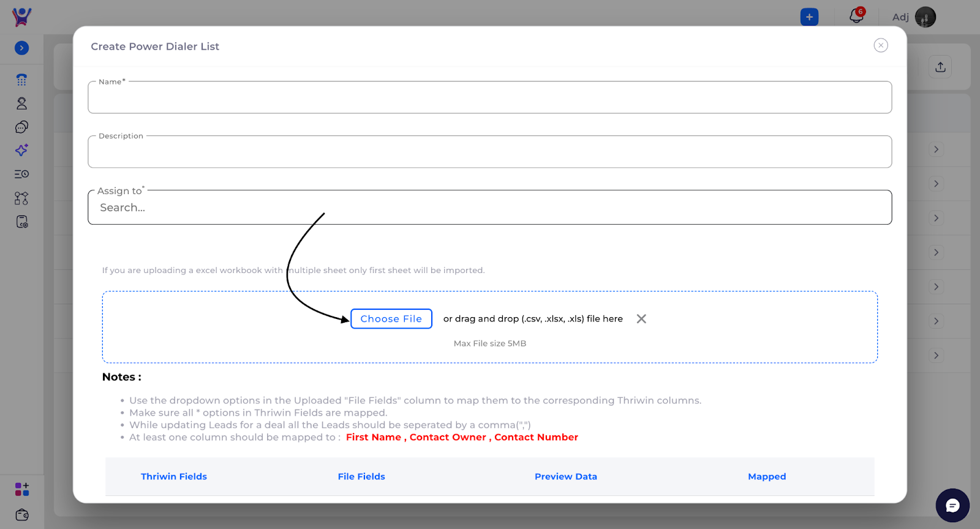Click the File Fields column header

[361, 476]
